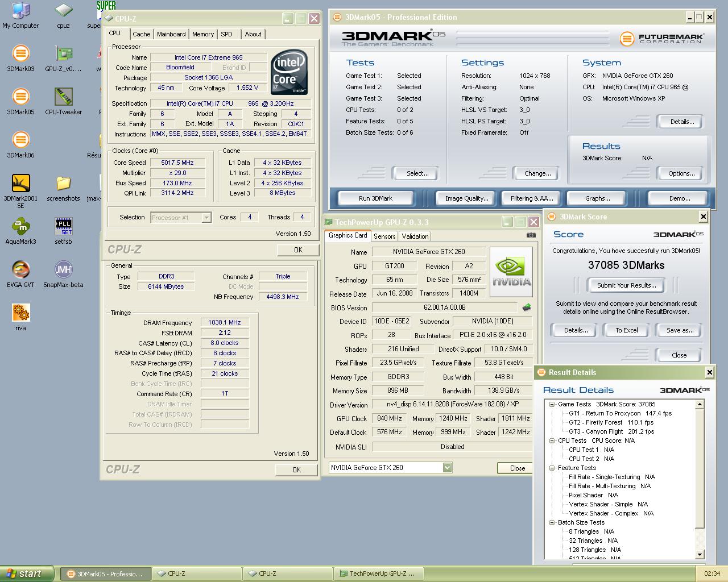This screenshot has width=728, height=582.
Task: Open the My Computer desktop icon
Action: [x=20, y=15]
